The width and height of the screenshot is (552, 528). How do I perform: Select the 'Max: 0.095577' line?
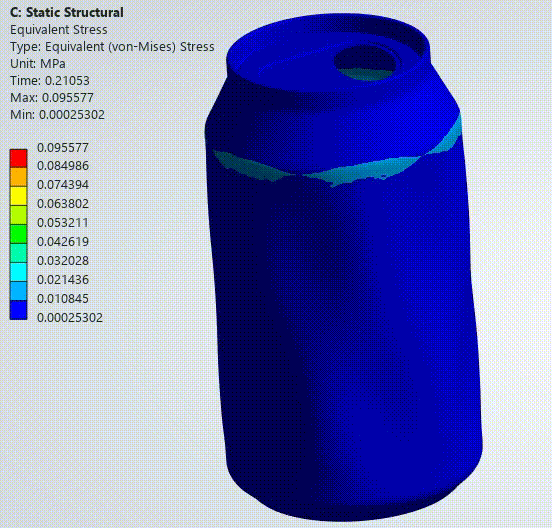click(52, 98)
